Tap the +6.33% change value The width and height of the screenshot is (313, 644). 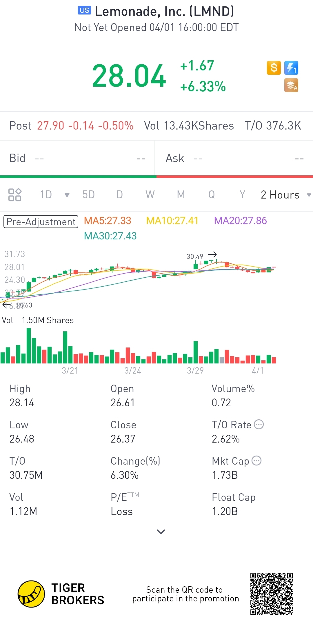(203, 87)
